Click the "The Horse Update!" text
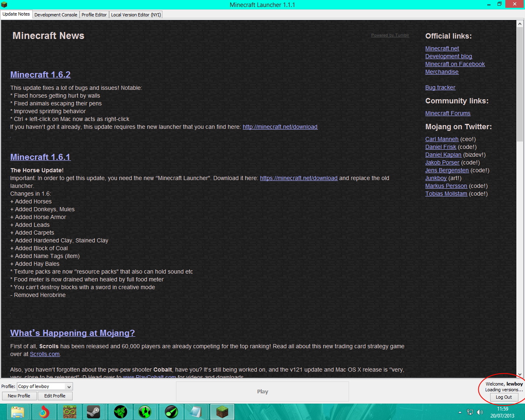The image size is (525, 420). tap(37, 170)
